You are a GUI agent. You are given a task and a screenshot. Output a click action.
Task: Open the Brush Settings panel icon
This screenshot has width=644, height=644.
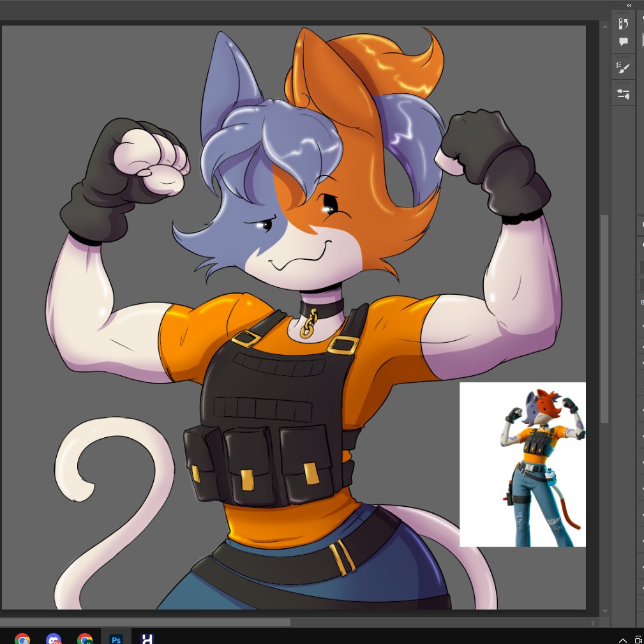pos(623,68)
